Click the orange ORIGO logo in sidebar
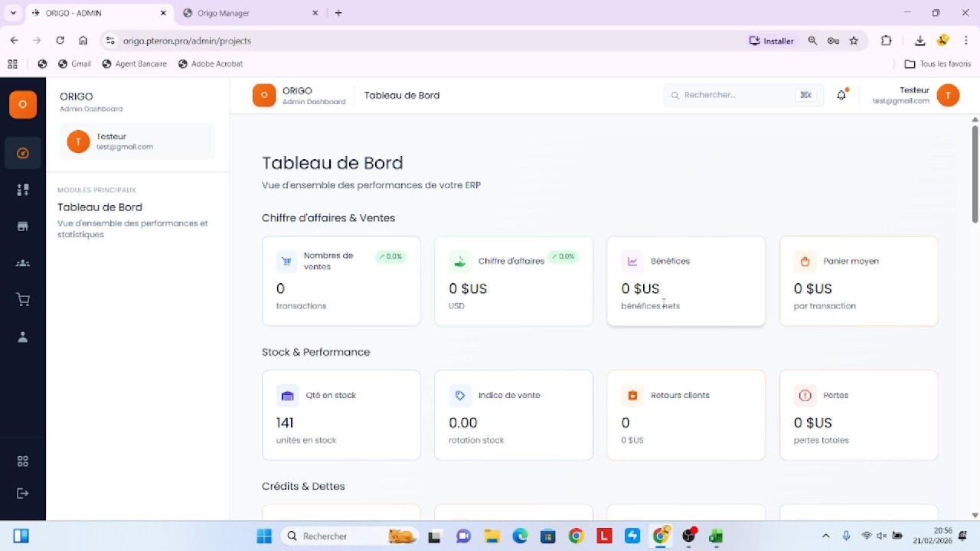Screen dimensions: 980x551 tap(23, 104)
